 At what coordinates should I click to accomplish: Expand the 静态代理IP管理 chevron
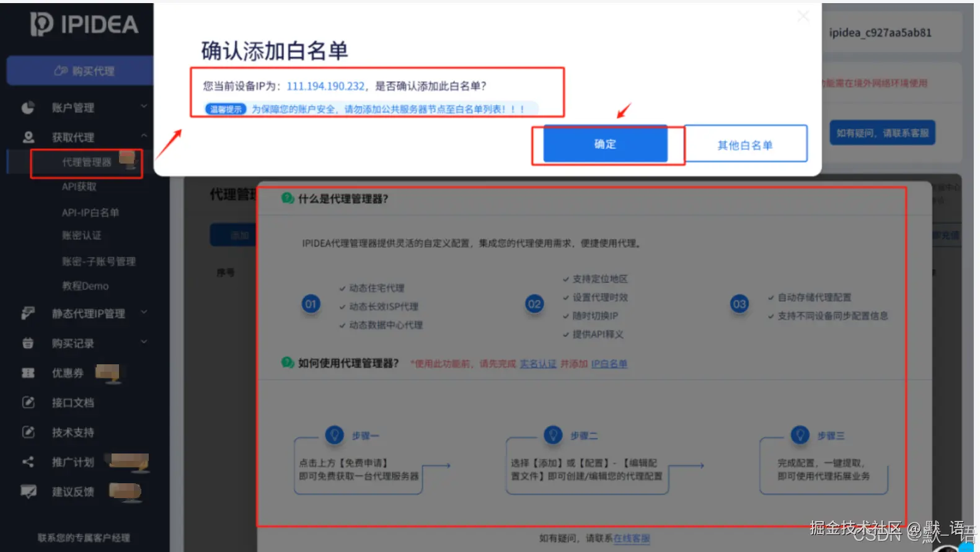click(144, 312)
